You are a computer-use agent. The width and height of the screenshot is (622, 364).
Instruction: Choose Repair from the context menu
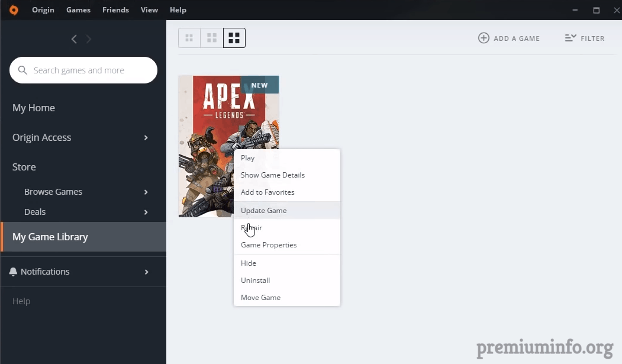[x=287, y=228]
